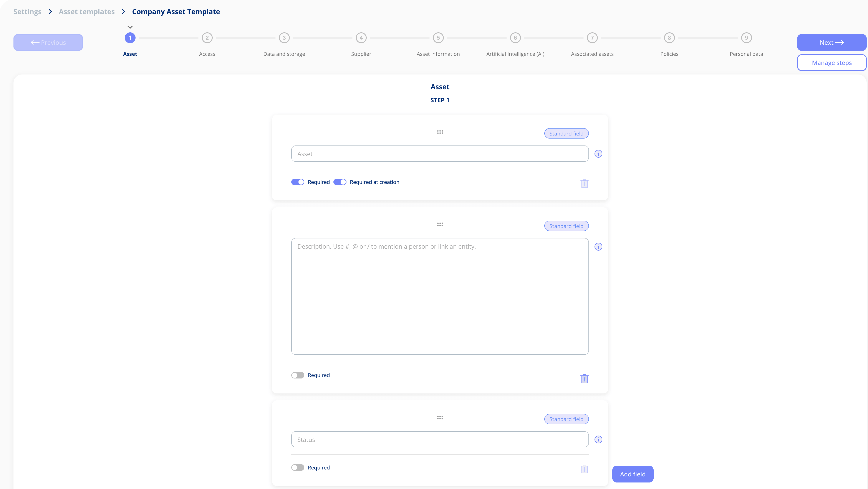The width and height of the screenshot is (868, 489).
Task: Click trash icon on Status field card
Action: [584, 469]
